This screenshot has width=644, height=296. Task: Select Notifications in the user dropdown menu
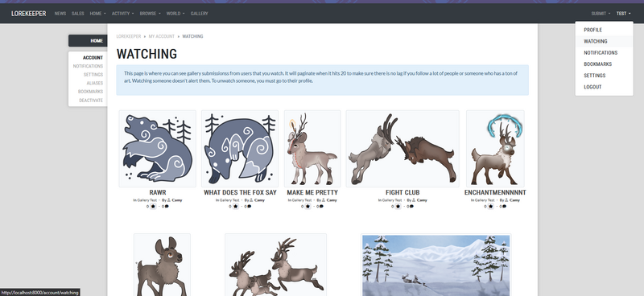[x=605, y=53]
